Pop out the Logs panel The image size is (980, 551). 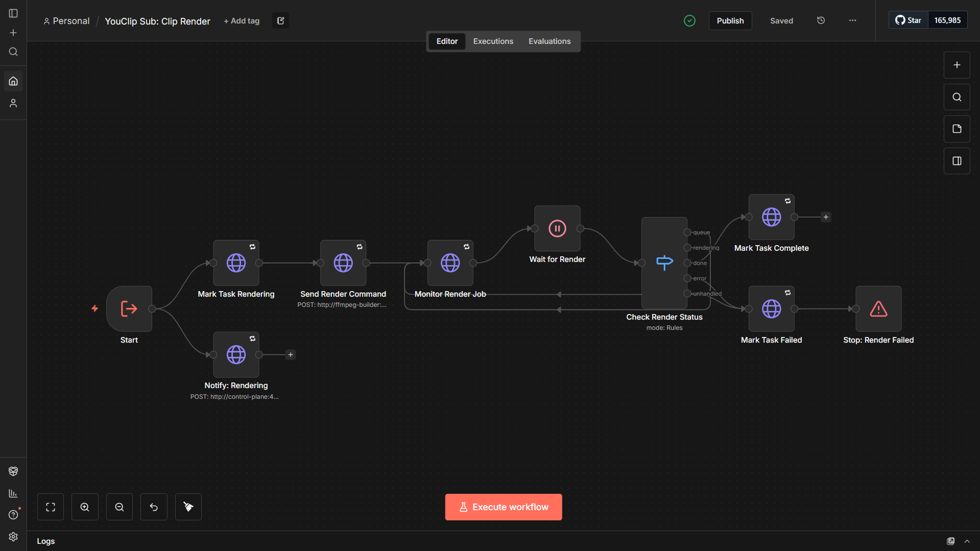point(951,541)
